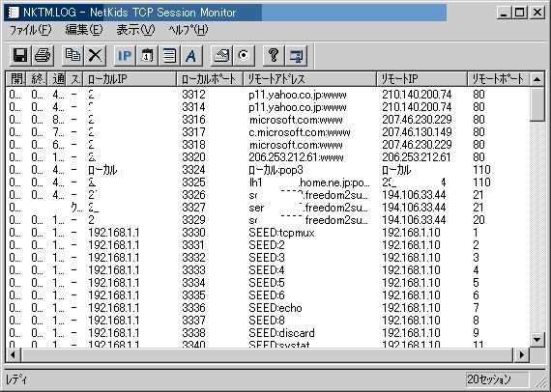Image resolution: width=551 pixels, height=392 pixels.
Task: Click the calendar date toolbar icon
Action: click(x=147, y=55)
